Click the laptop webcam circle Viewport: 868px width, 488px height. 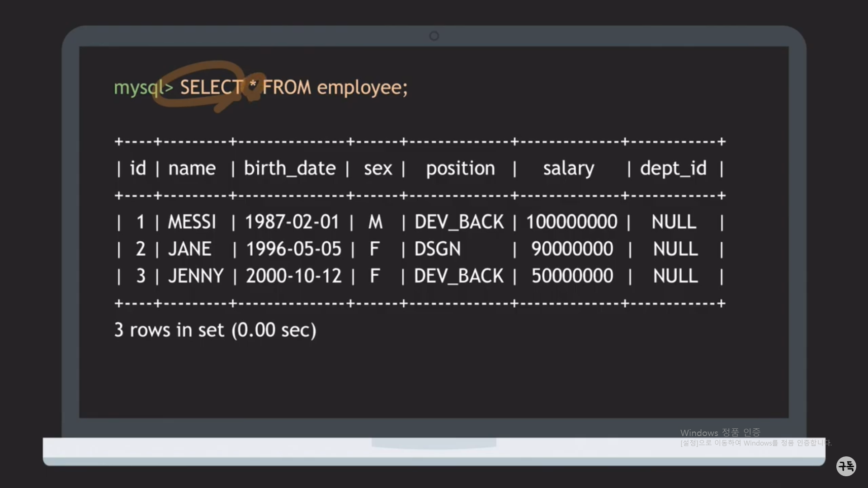tap(434, 36)
